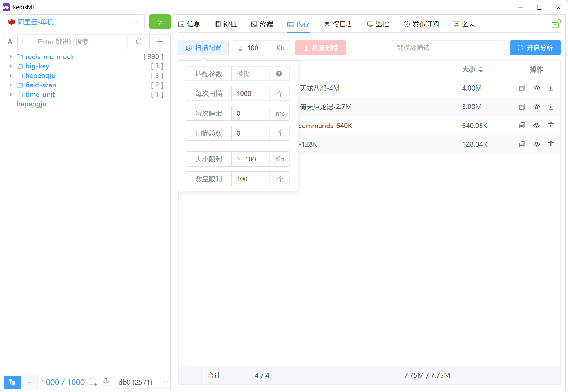Switch to the 慢日志 tab
The width and height of the screenshot is (568, 392).
pyautogui.click(x=338, y=24)
